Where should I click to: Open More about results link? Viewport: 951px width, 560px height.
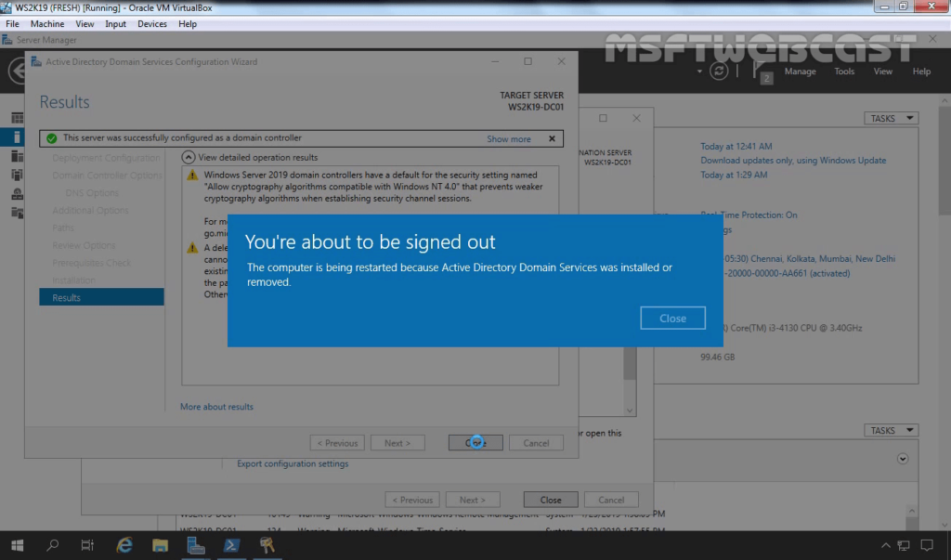(216, 407)
